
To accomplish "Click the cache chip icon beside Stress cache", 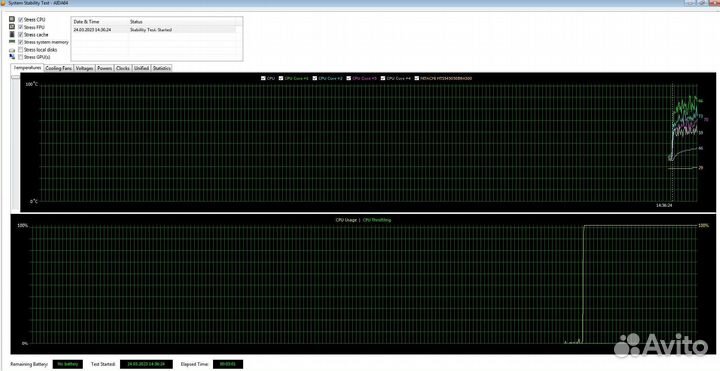I will [12, 34].
